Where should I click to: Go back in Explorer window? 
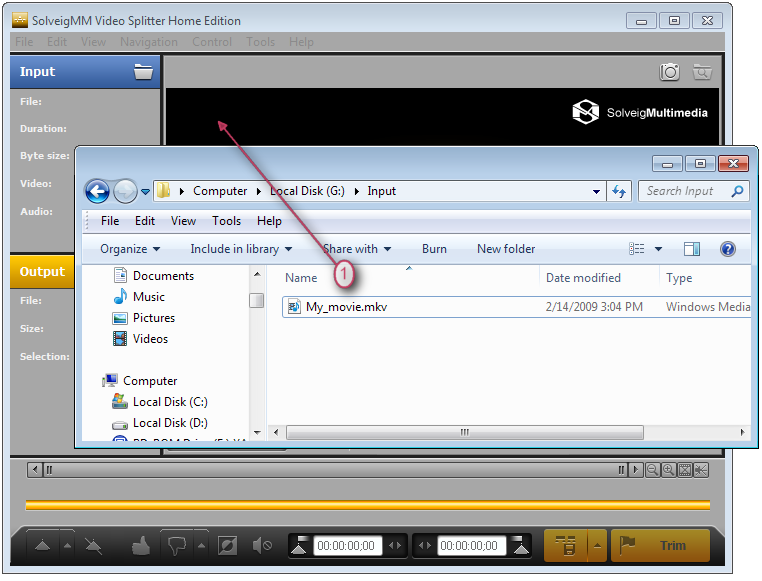(98, 191)
